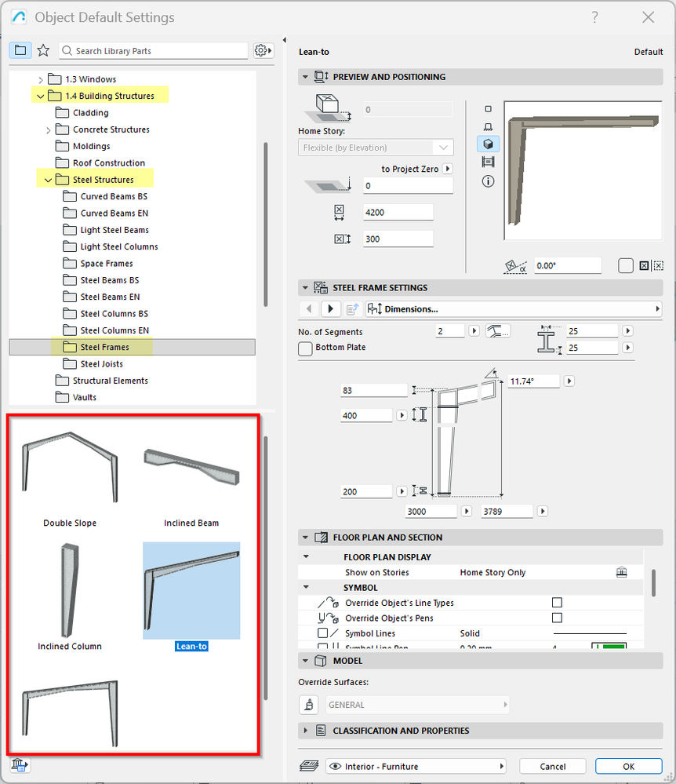Collapse the Model section

[x=305, y=661]
